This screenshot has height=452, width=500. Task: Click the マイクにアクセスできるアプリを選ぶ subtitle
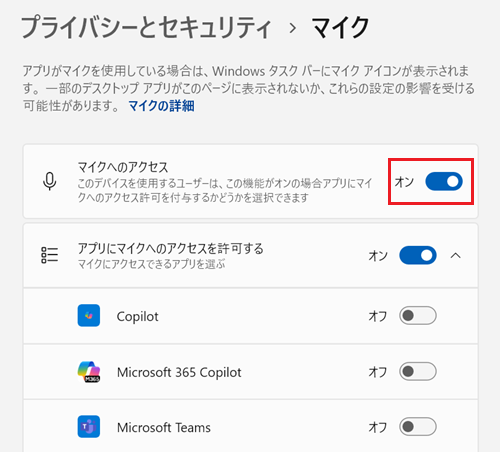(151, 264)
